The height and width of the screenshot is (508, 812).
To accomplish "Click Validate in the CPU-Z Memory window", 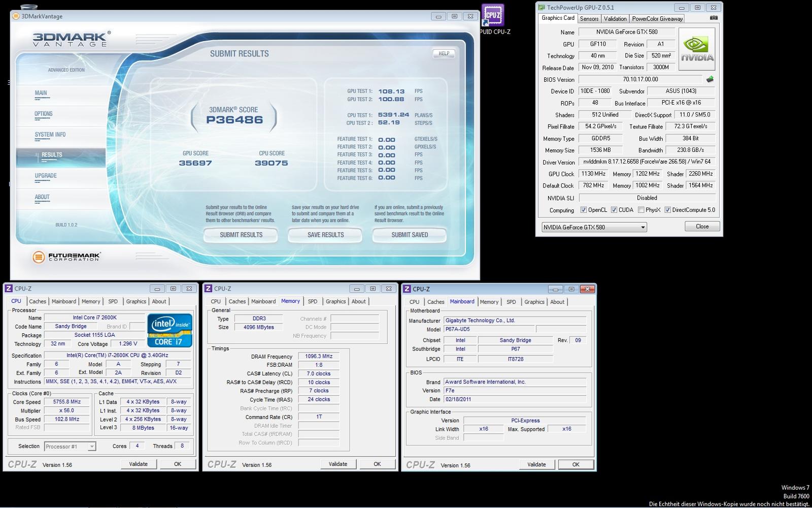I will click(x=338, y=464).
